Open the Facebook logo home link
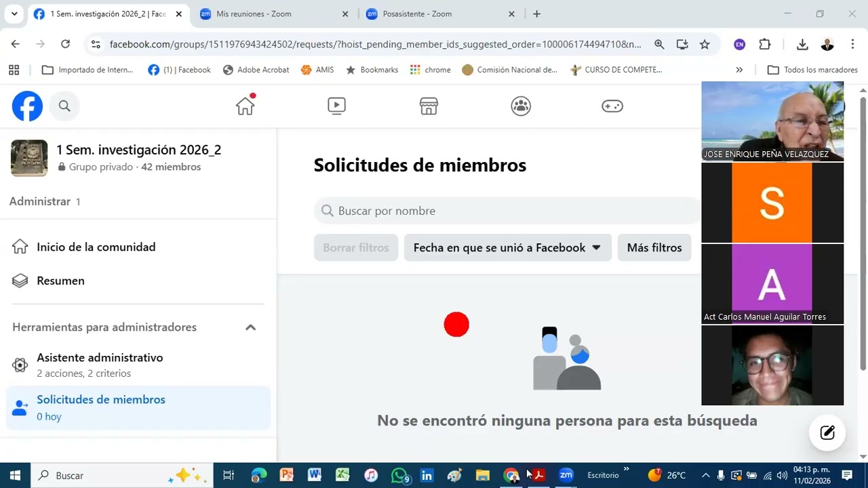This screenshot has width=868, height=488. coord(27,106)
